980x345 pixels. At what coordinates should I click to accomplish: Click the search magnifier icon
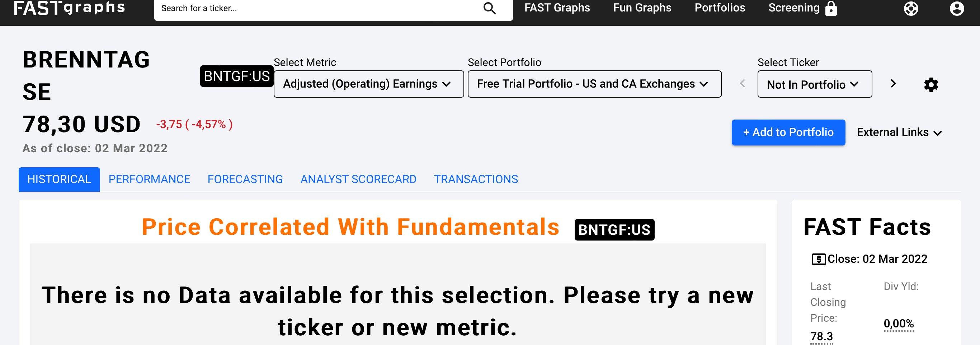[x=489, y=8]
